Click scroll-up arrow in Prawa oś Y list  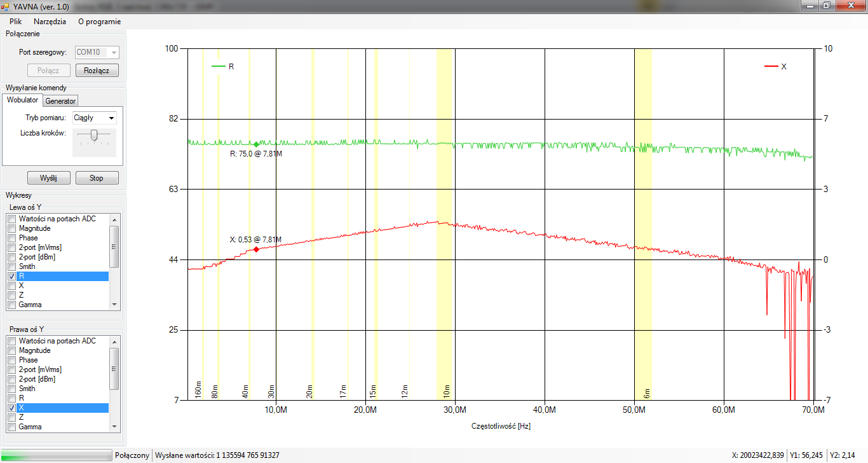pos(114,341)
